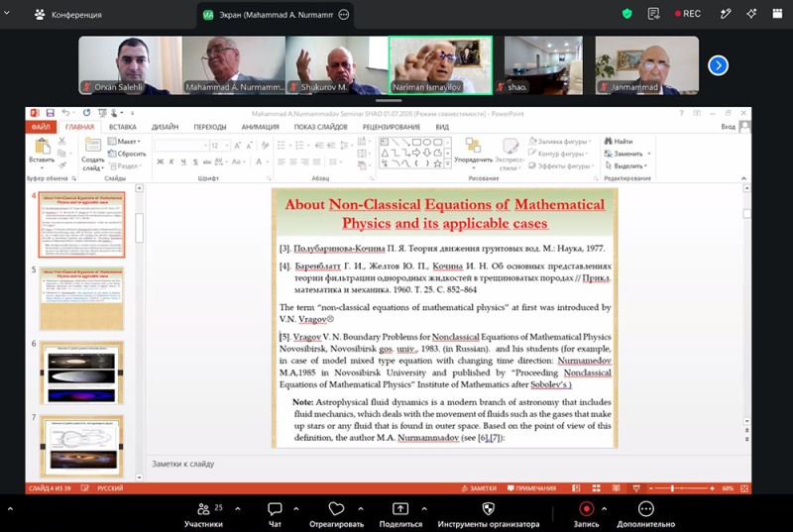Collapse the PowerPoint ribbon arrow

pos(743,178)
